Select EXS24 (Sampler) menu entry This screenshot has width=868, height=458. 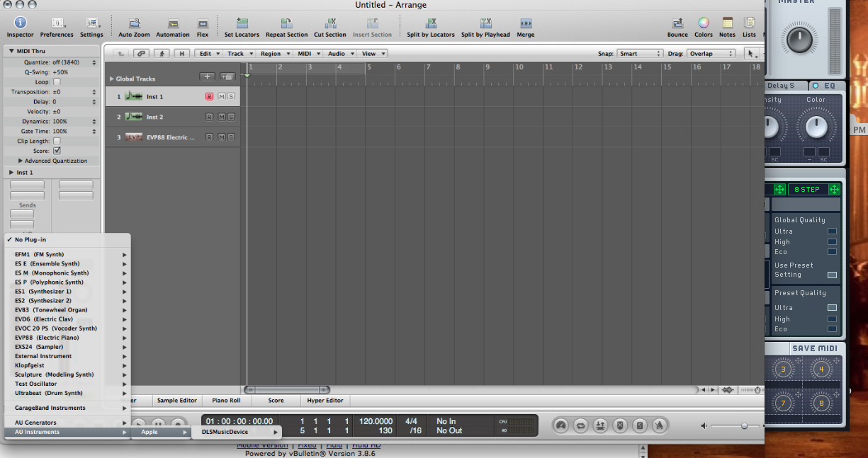(67, 347)
